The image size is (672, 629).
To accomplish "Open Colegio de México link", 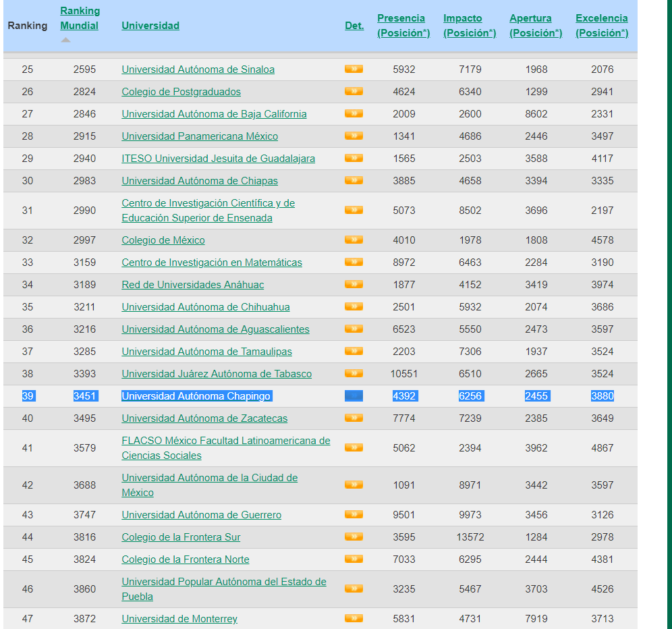I will point(163,240).
